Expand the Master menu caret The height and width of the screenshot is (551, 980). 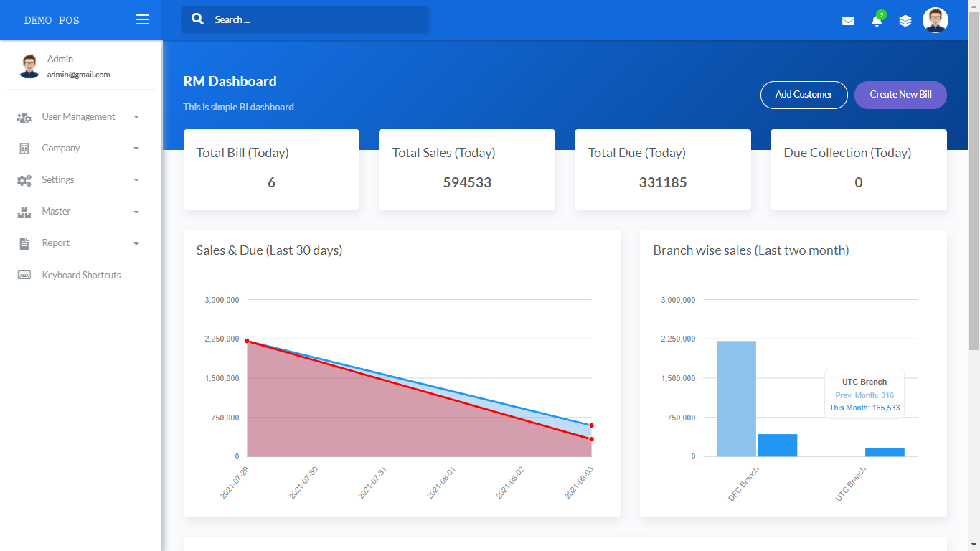(x=136, y=212)
